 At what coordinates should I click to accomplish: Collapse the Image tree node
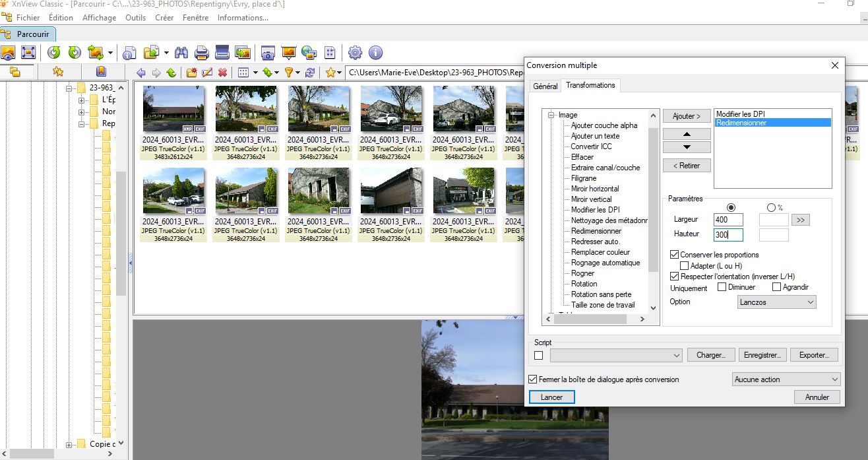pos(549,115)
